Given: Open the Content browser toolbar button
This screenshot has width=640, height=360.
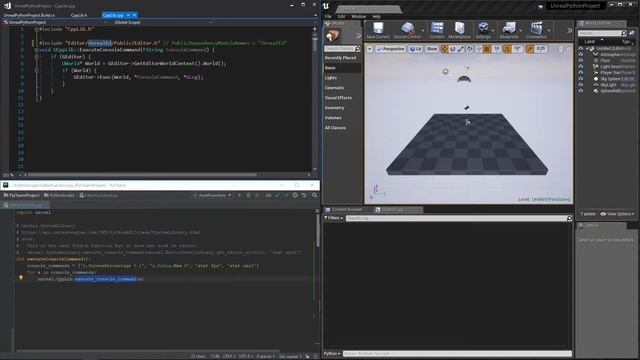Looking at the screenshot, I should coord(437,30).
